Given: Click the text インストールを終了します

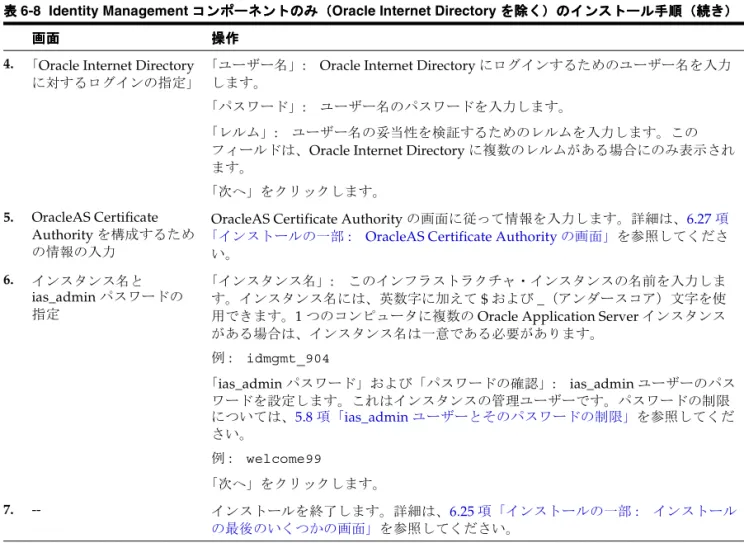Looking at the screenshot, I should (x=298, y=511).
